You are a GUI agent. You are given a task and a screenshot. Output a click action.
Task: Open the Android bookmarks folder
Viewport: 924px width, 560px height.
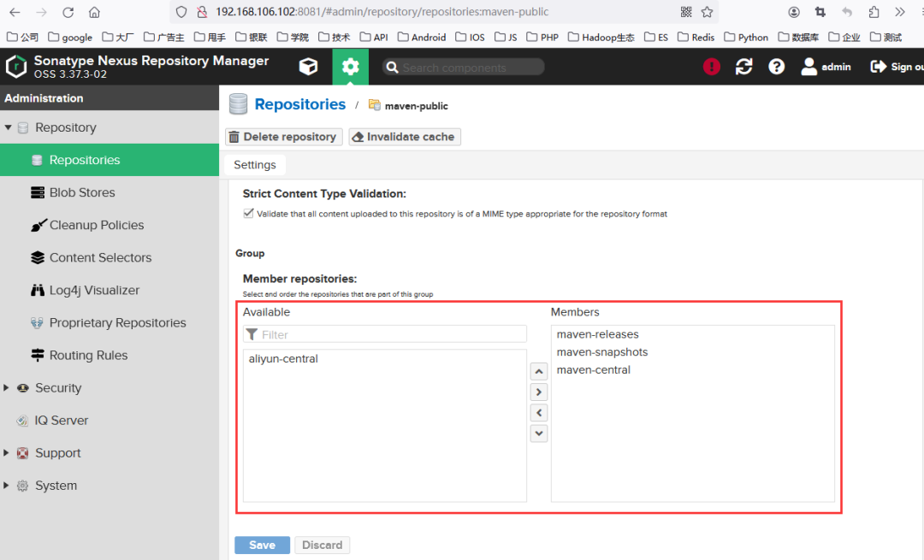tap(421, 37)
